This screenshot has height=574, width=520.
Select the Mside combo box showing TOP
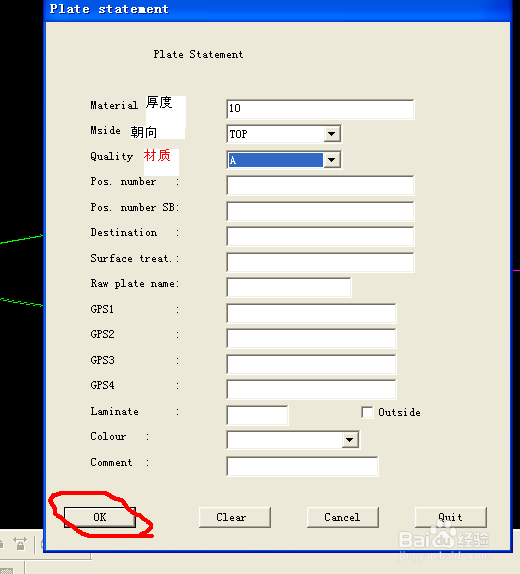(x=284, y=134)
